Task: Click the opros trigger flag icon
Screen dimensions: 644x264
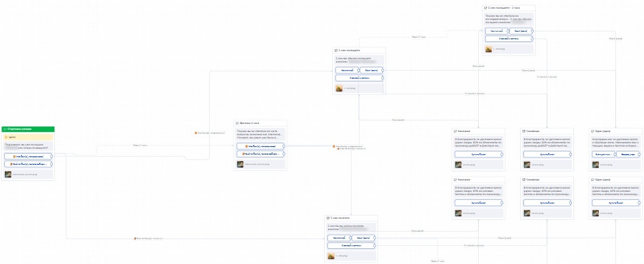Action: 6,137
